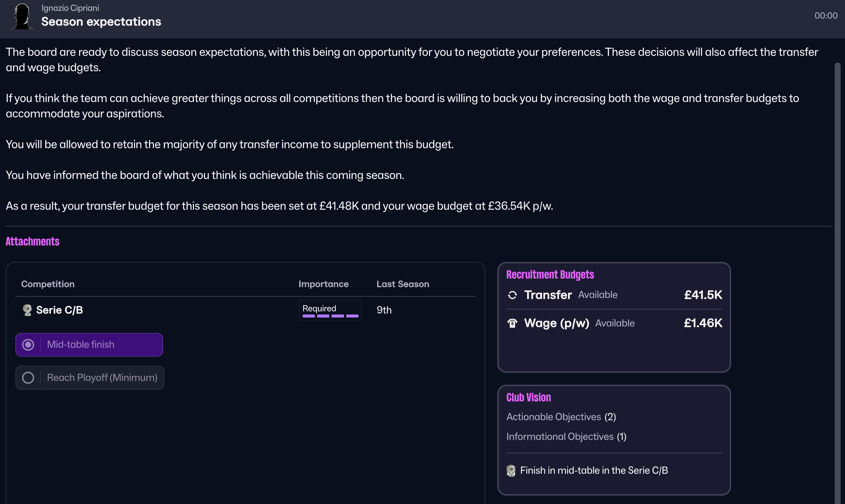Click the Club Vision Serie C/B badge icon
The image size is (845, 504).
coord(511,471)
